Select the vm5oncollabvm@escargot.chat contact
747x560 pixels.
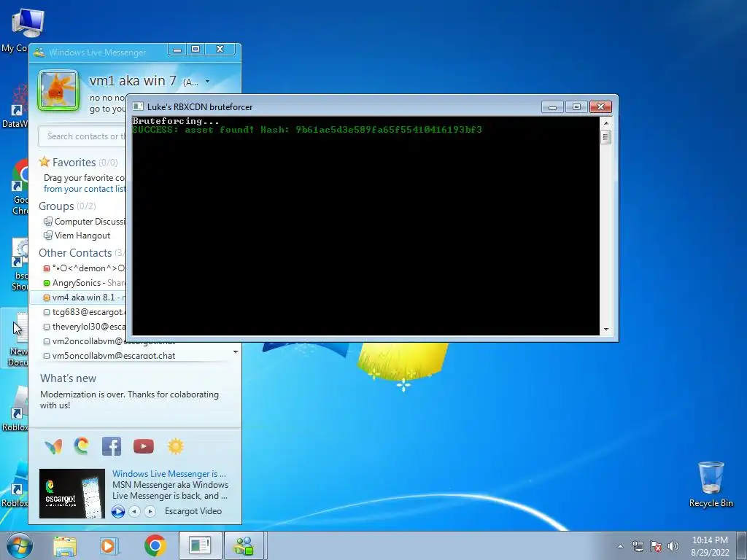click(109, 355)
